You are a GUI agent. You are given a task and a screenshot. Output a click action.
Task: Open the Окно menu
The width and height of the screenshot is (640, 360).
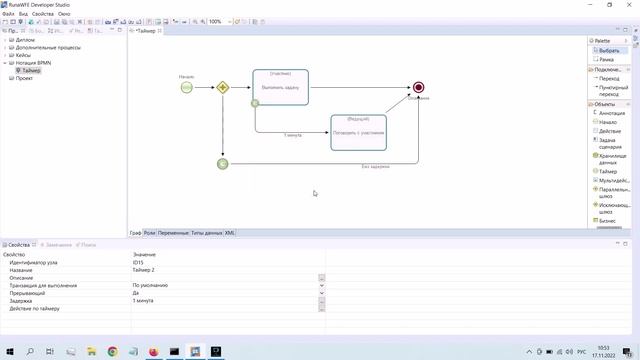point(64,14)
